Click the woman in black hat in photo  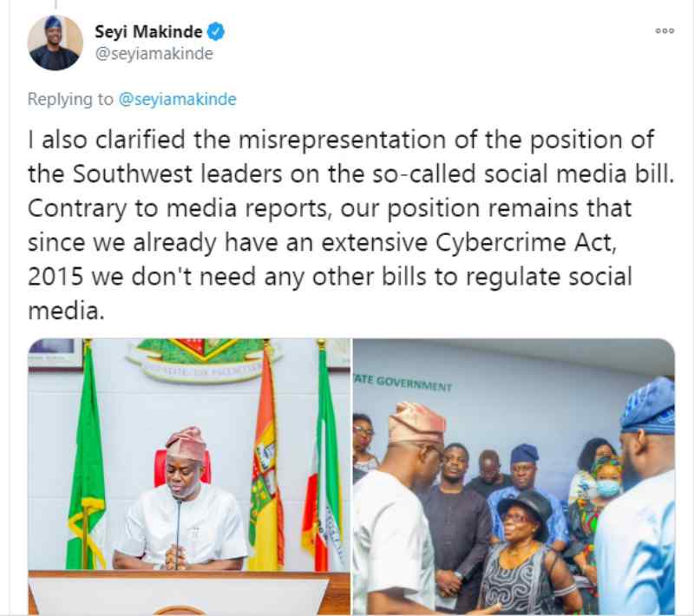click(525, 552)
